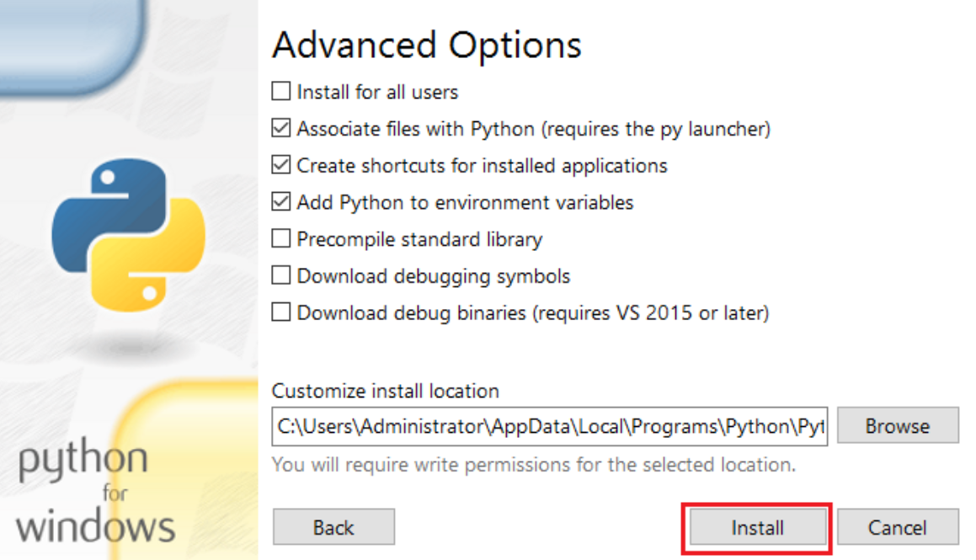Viewport: 976px width, 560px height.
Task: Click the 'Precompile standard library' label text
Action: click(419, 239)
